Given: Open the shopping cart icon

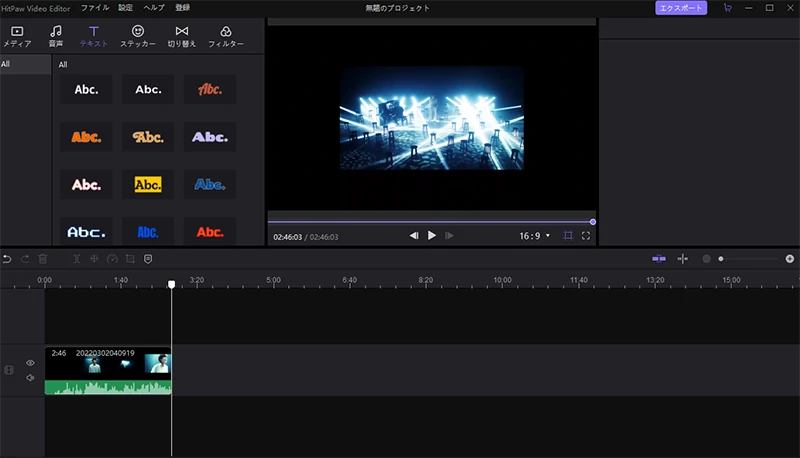Looking at the screenshot, I should [x=728, y=8].
